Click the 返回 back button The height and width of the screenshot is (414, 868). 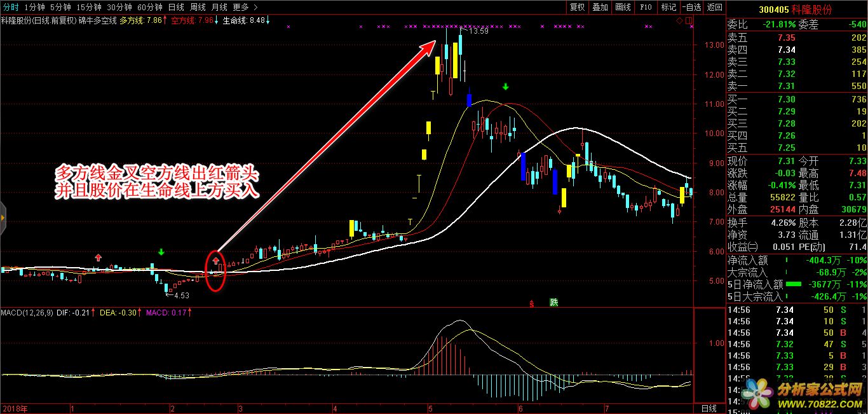(715, 7)
